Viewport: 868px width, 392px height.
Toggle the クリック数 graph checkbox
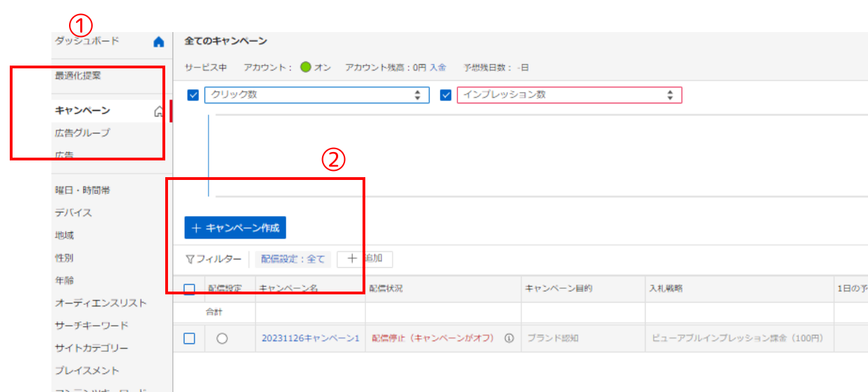(193, 96)
